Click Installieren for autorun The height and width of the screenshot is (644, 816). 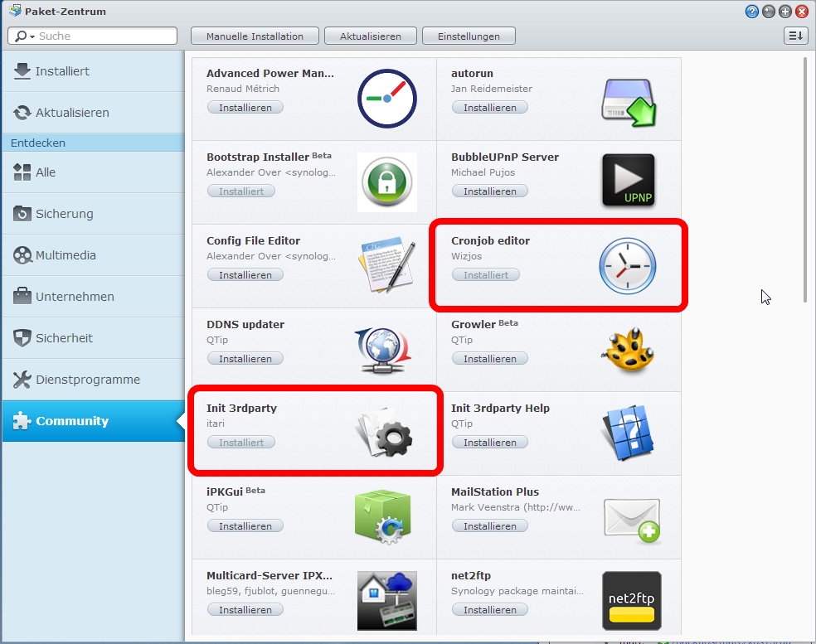click(x=490, y=107)
